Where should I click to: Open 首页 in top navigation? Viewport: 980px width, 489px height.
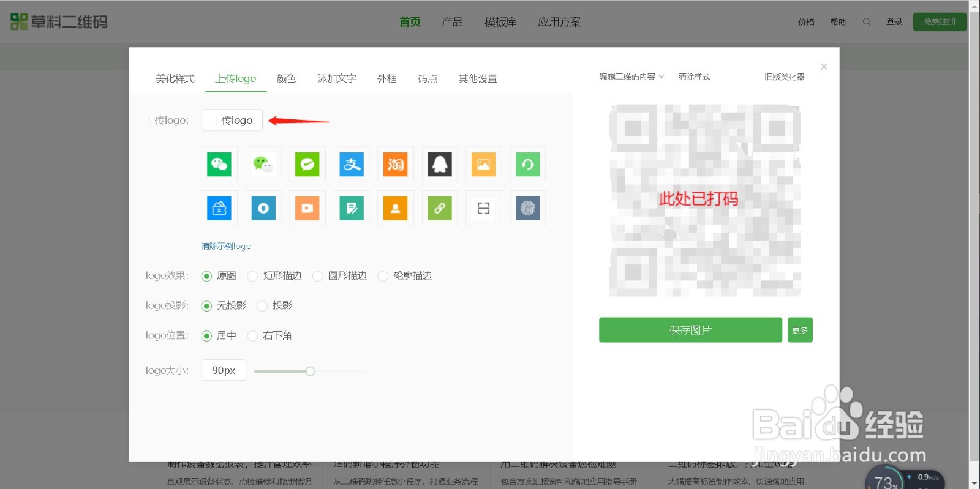(410, 22)
